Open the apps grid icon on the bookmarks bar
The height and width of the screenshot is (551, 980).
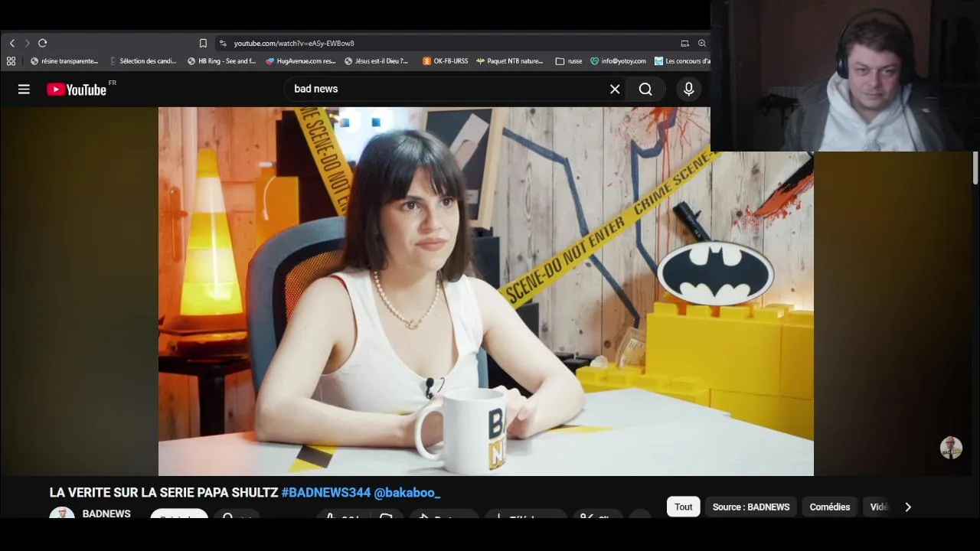coord(11,61)
